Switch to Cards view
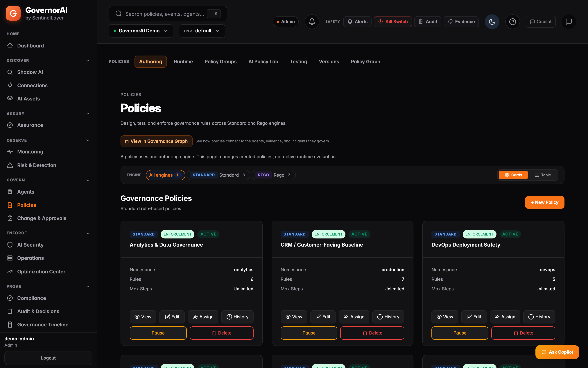 pos(513,175)
